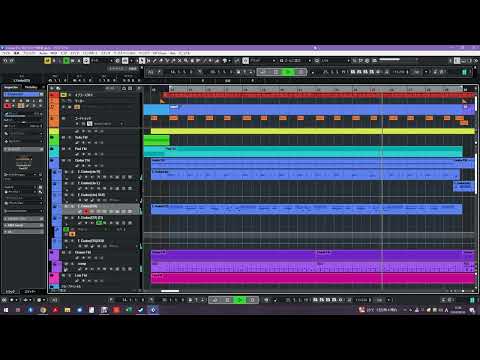Click the history icon at toolbar far left

5,61
